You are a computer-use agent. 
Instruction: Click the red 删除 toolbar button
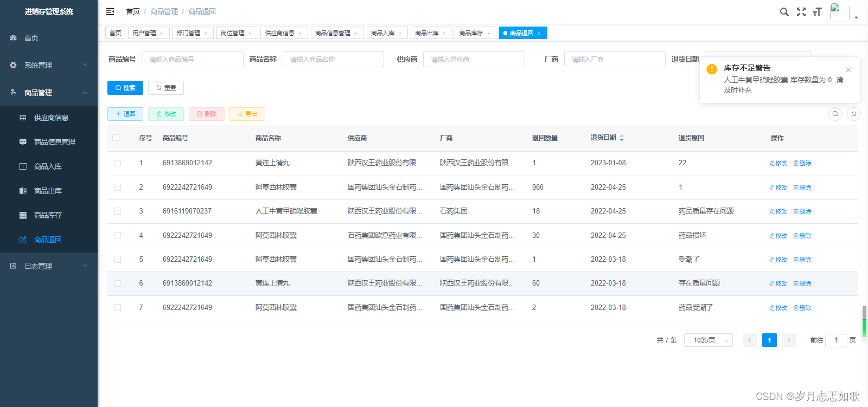pos(207,114)
